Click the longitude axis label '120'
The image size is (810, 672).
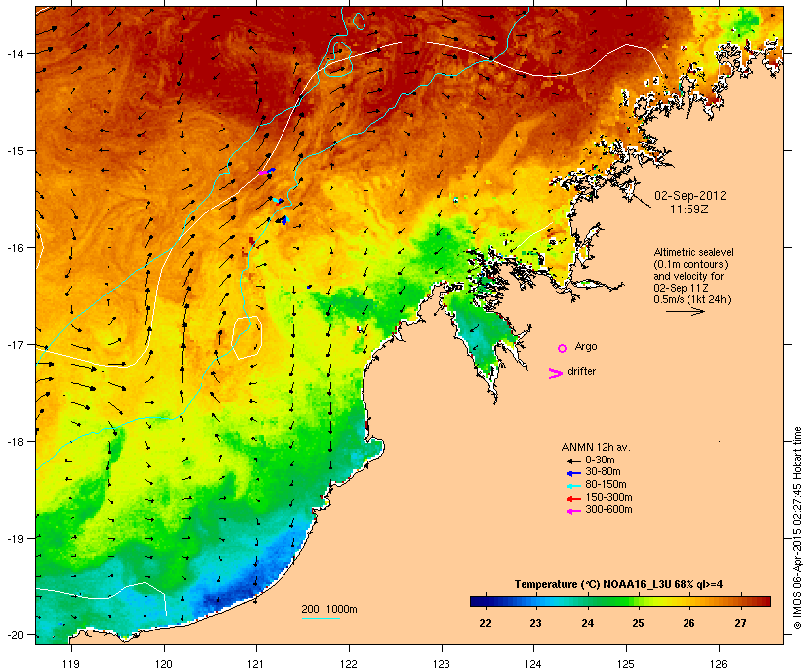click(164, 664)
